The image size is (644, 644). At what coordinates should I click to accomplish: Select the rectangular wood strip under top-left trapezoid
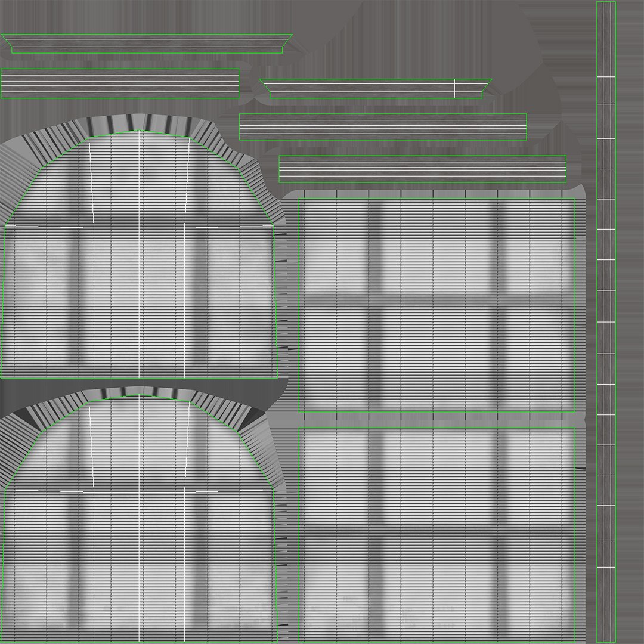(x=120, y=83)
